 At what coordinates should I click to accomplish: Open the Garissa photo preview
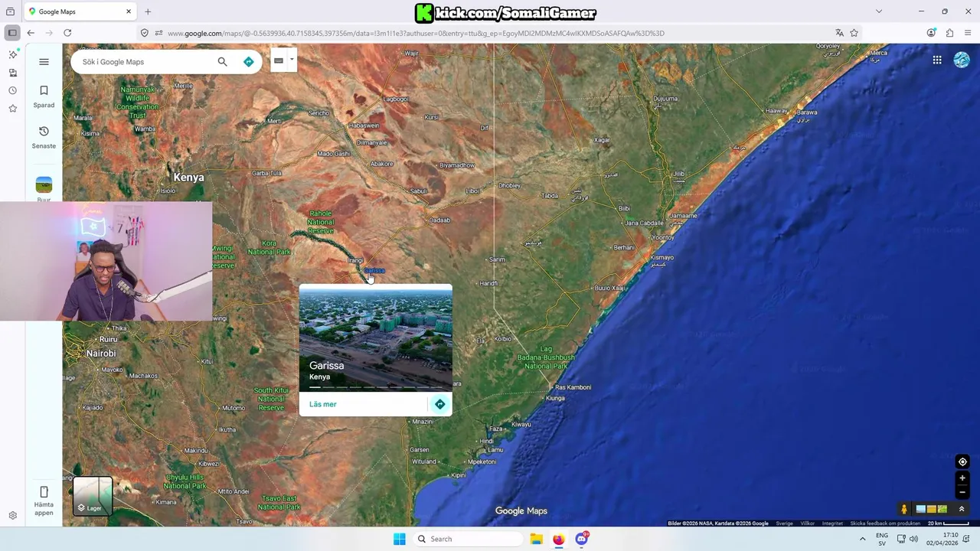pos(375,337)
